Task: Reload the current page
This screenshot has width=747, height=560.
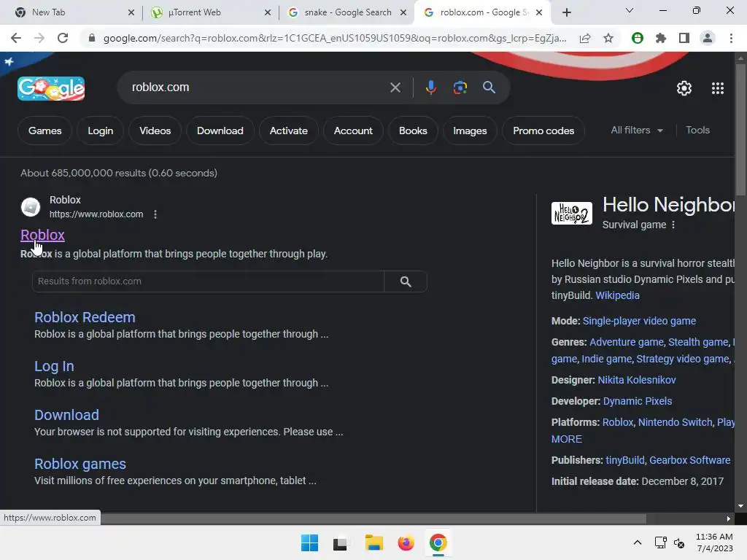Action: pos(63,38)
